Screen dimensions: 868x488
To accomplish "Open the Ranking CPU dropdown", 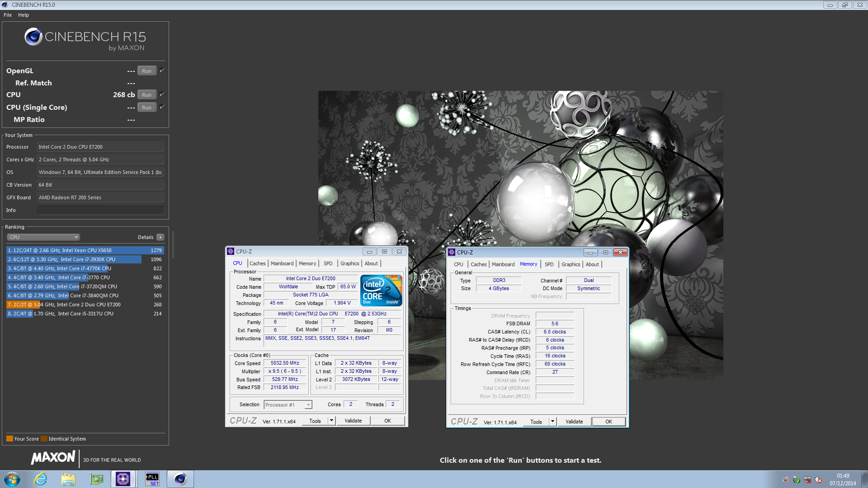I will tap(43, 237).
